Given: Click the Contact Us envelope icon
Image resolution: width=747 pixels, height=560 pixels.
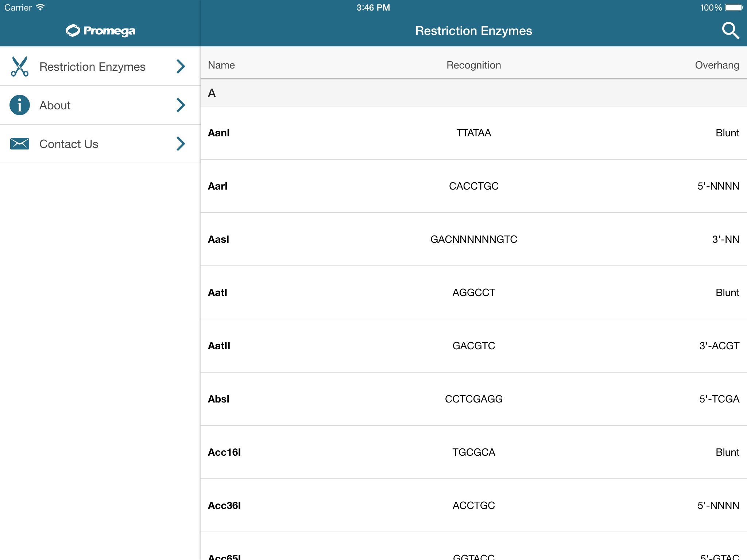Looking at the screenshot, I should [x=20, y=144].
